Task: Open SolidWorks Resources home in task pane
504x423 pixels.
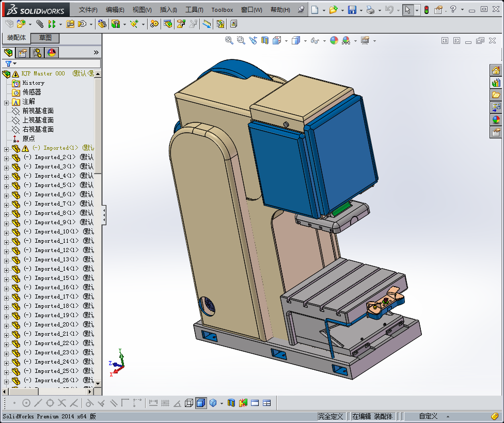Action: (x=496, y=71)
